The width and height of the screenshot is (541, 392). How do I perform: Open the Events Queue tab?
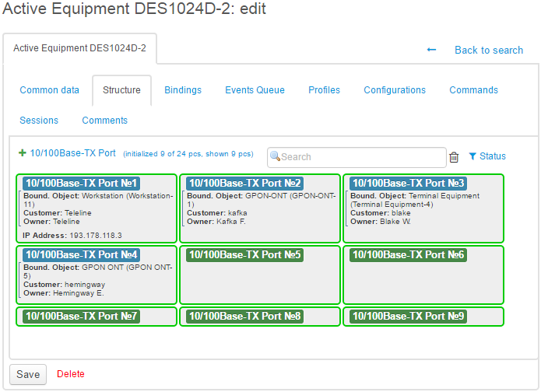(255, 90)
